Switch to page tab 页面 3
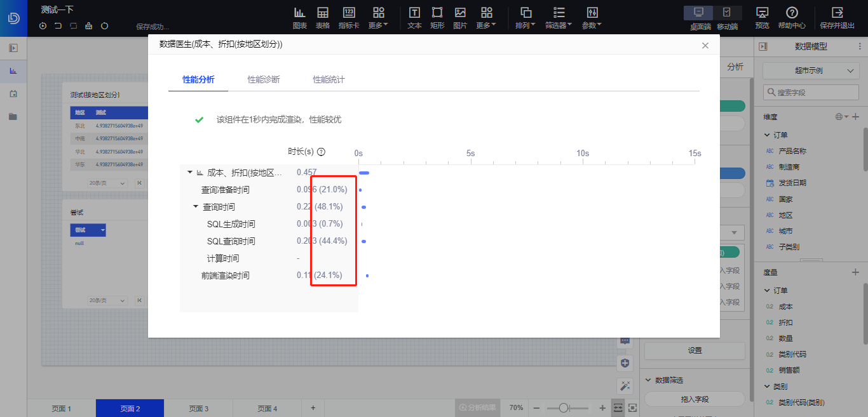868x417 pixels. [x=200, y=408]
